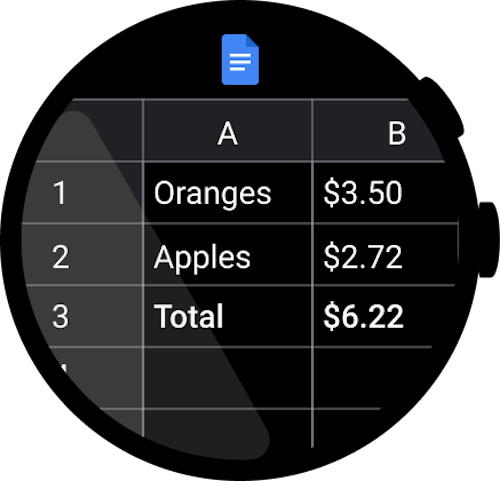Click the watch's lower side button
This screenshot has height=481, width=500.
[488, 239]
